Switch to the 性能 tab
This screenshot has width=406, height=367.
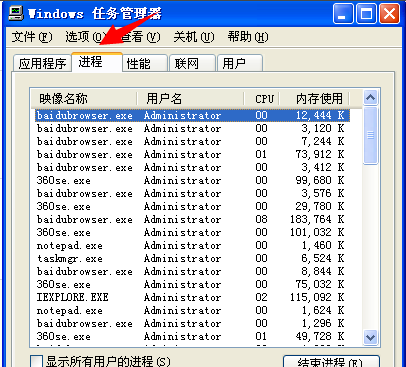click(145, 63)
